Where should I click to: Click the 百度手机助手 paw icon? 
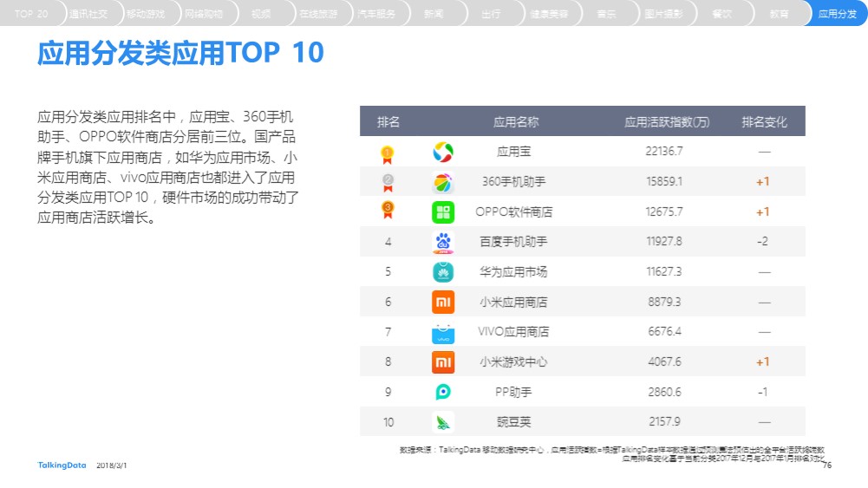[443, 243]
